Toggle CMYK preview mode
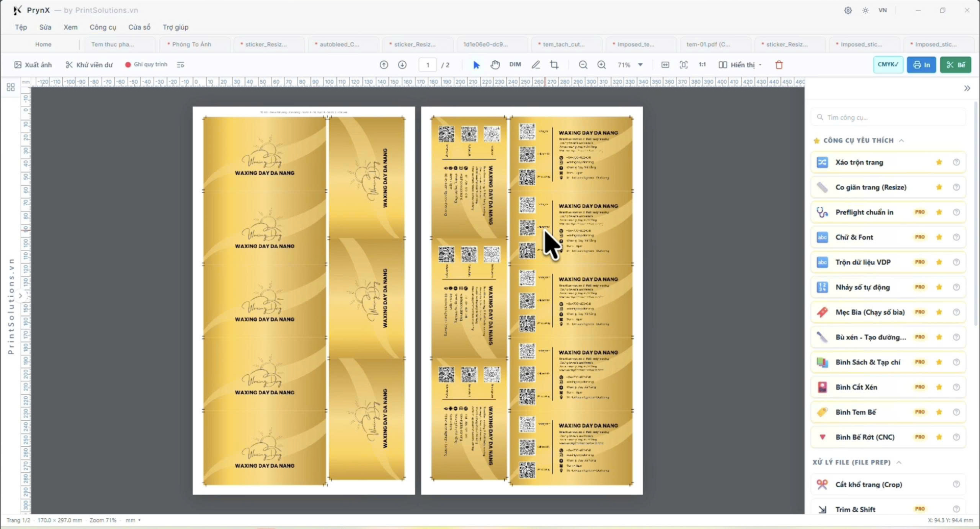The height and width of the screenshot is (529, 980). click(888, 65)
